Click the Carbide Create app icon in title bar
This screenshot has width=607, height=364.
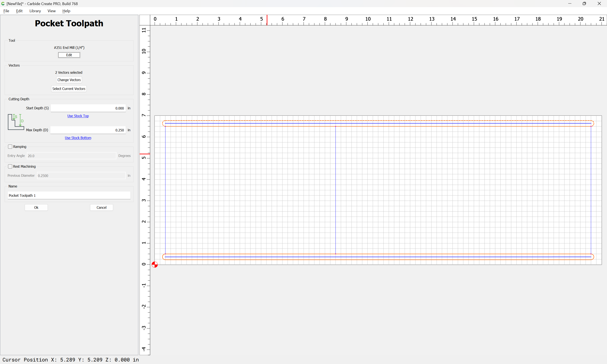pyautogui.click(x=3, y=4)
